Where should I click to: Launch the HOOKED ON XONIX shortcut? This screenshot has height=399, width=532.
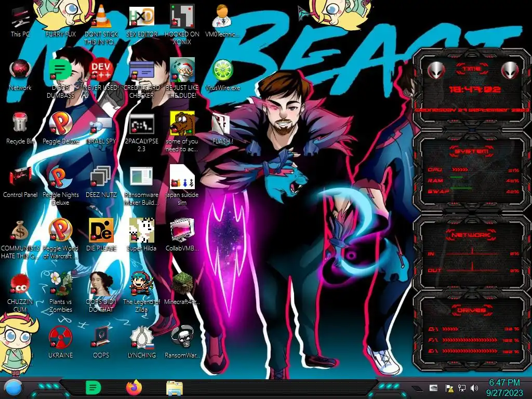click(182, 16)
